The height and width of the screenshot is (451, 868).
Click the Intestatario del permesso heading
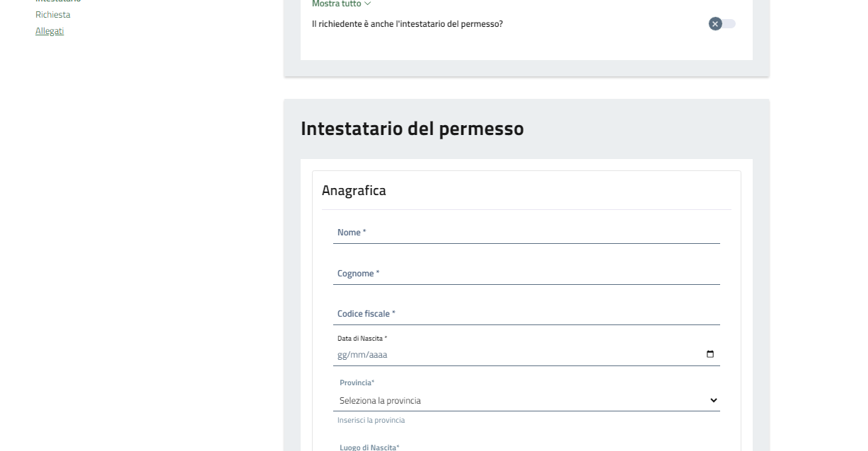click(x=412, y=129)
